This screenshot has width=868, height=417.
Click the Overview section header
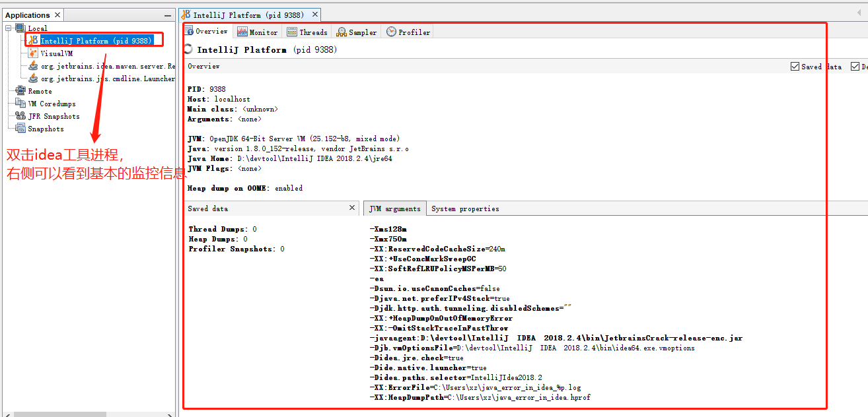[x=203, y=66]
